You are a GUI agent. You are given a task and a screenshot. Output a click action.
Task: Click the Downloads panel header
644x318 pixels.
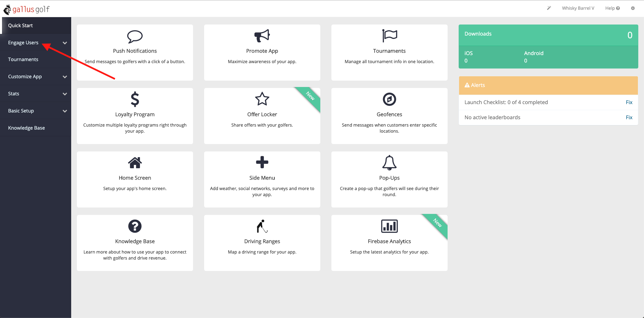(x=548, y=35)
